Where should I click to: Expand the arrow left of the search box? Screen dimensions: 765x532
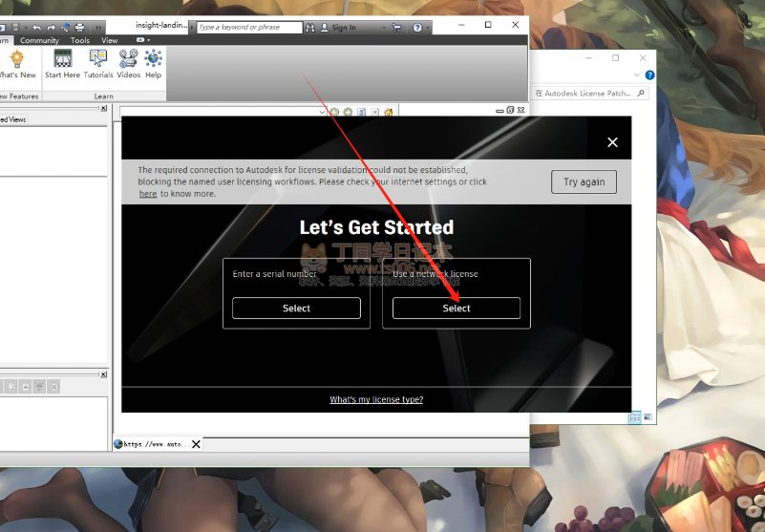pyautogui.click(x=192, y=28)
